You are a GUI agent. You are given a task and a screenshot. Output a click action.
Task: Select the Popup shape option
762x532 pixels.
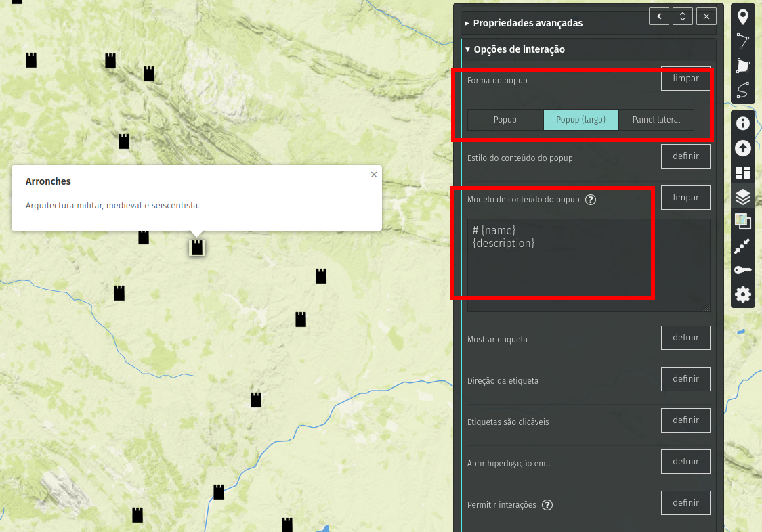(505, 120)
